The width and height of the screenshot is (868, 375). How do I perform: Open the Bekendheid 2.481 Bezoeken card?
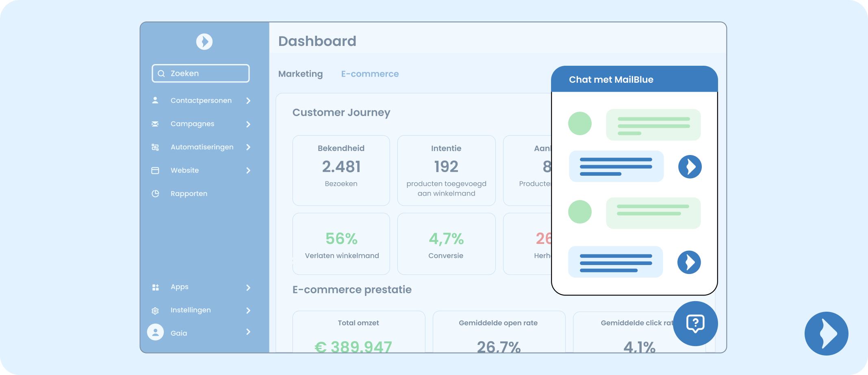coord(341,170)
